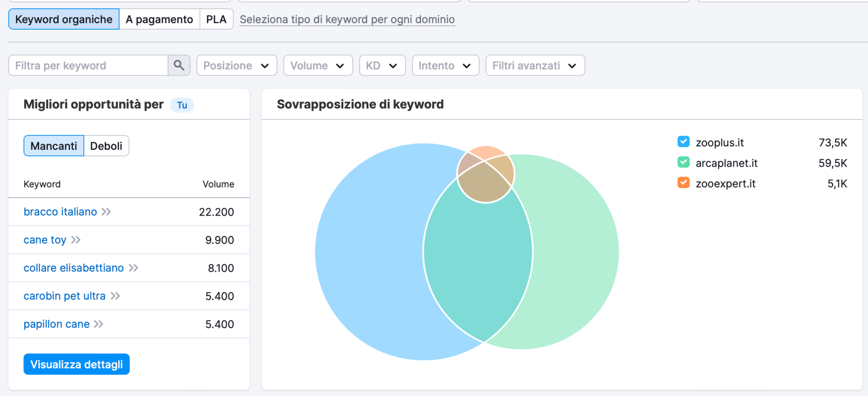Screen dimensions: 868x396
Task: Click the double-arrow icon beside collare elisabettiano
Action: pyautogui.click(x=134, y=268)
